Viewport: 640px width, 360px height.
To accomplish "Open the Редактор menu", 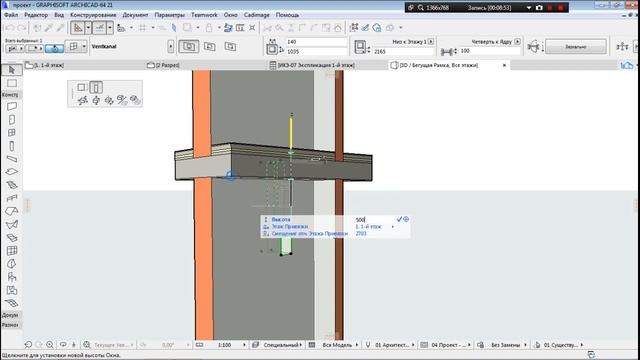I will pyautogui.click(x=36, y=15).
